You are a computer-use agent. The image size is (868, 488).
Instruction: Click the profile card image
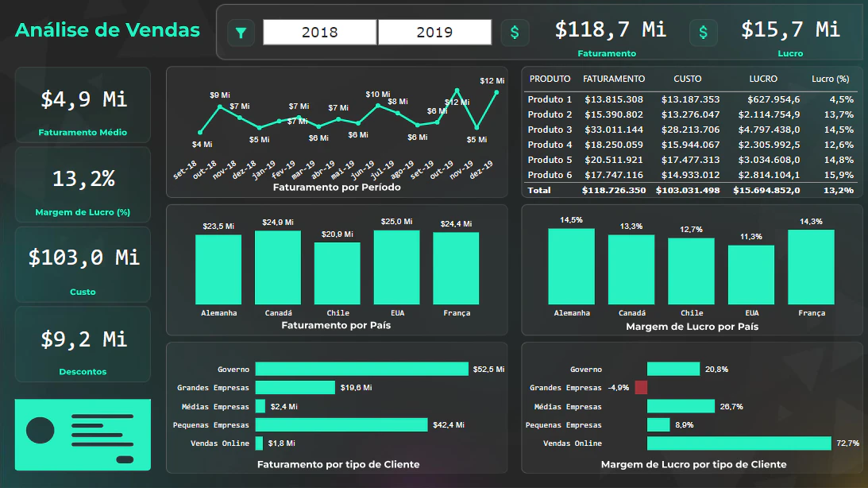pos(83,435)
